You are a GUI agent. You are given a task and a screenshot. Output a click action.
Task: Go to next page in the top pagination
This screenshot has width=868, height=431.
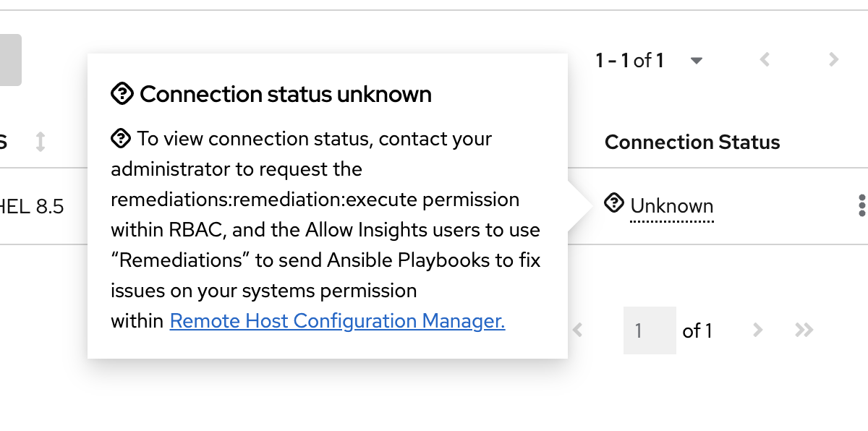(x=833, y=60)
